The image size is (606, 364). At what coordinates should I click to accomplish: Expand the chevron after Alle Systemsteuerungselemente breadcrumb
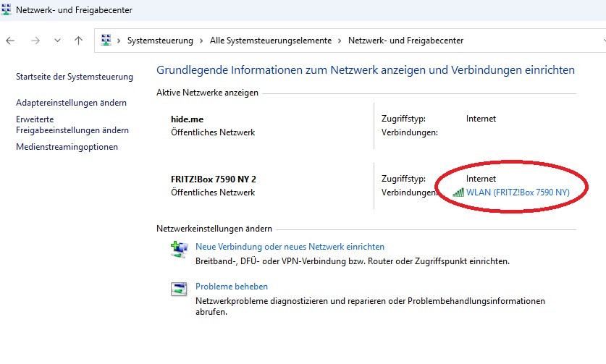pos(340,41)
